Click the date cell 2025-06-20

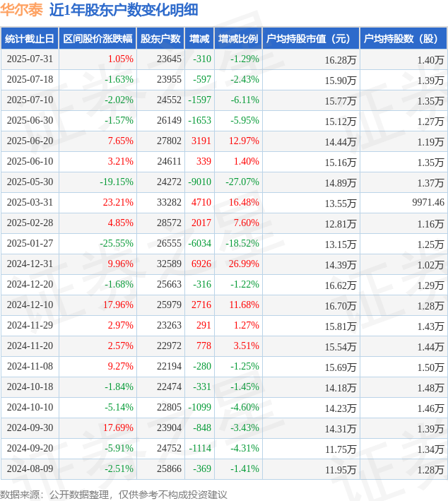pos(30,141)
